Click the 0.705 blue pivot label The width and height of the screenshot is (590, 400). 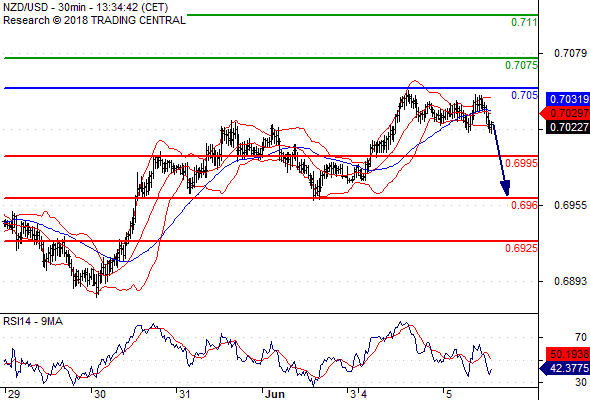[524, 95]
